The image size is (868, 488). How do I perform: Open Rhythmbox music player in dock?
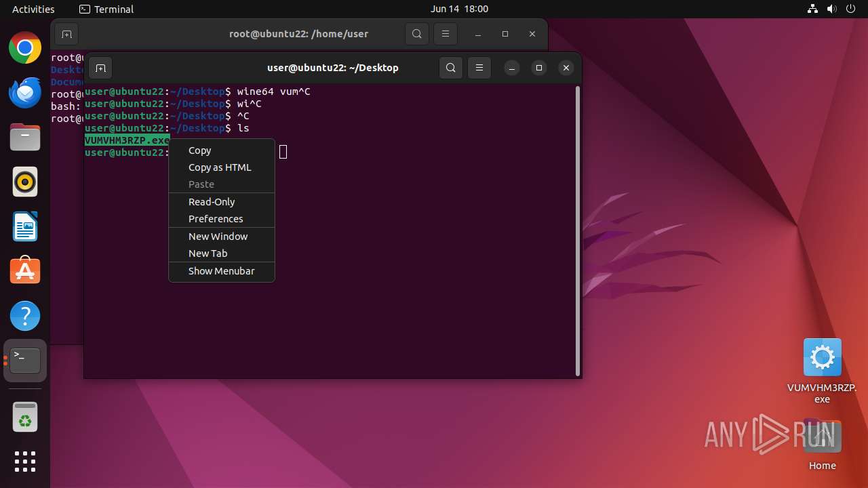(25, 182)
